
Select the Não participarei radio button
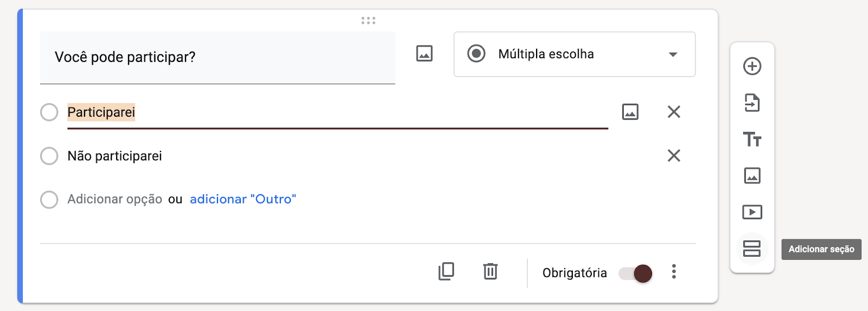pyautogui.click(x=49, y=156)
